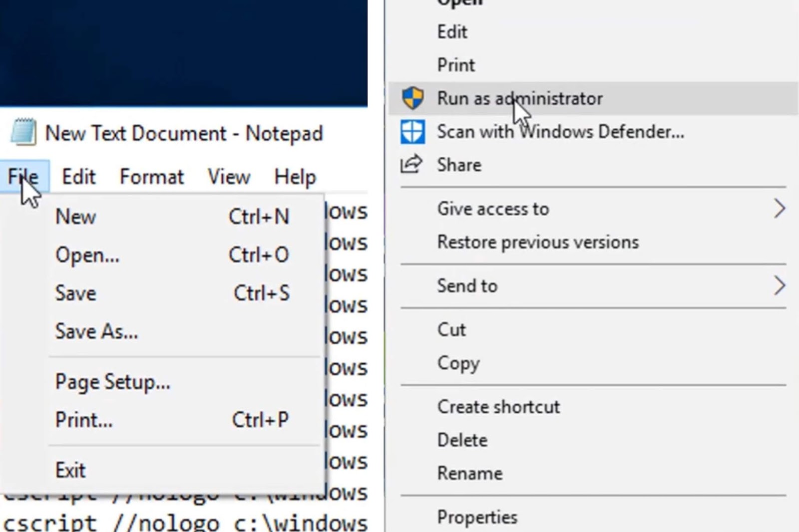The height and width of the screenshot is (532, 799).
Task: Open the Send to entry
Action: click(x=593, y=286)
